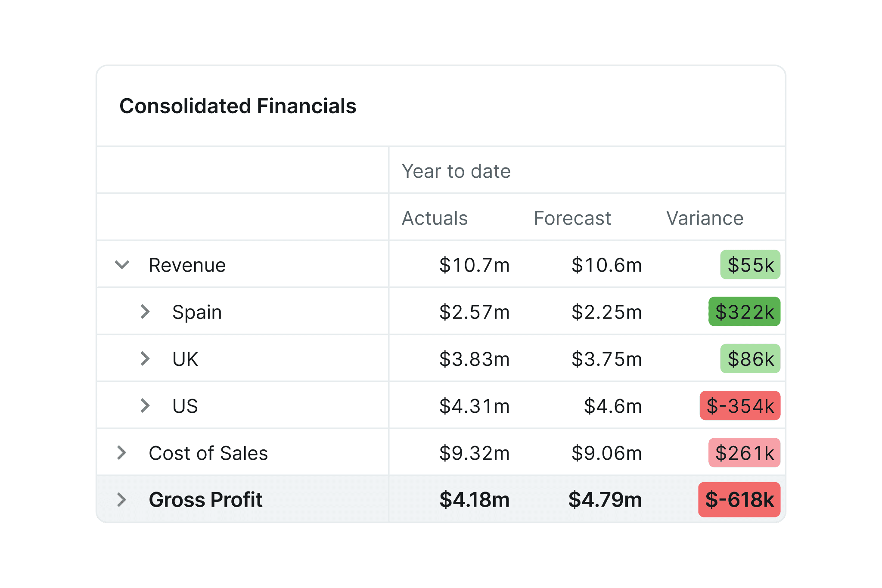Screen dimensions: 882x588
Task: Click the $261k variance badge
Action: tap(744, 452)
